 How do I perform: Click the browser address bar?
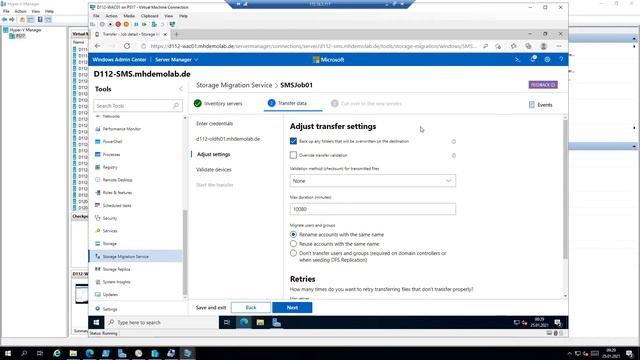(x=313, y=46)
